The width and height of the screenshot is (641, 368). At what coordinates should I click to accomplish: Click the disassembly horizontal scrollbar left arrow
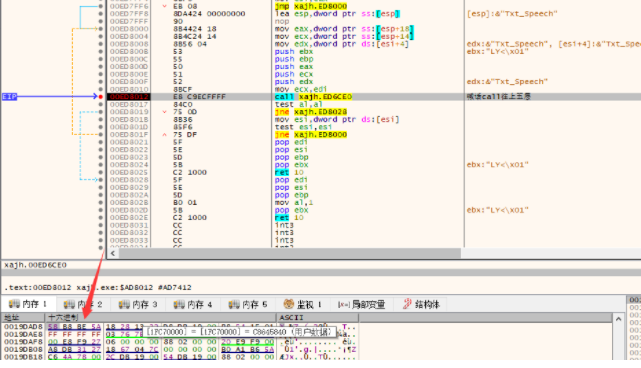click(x=113, y=254)
